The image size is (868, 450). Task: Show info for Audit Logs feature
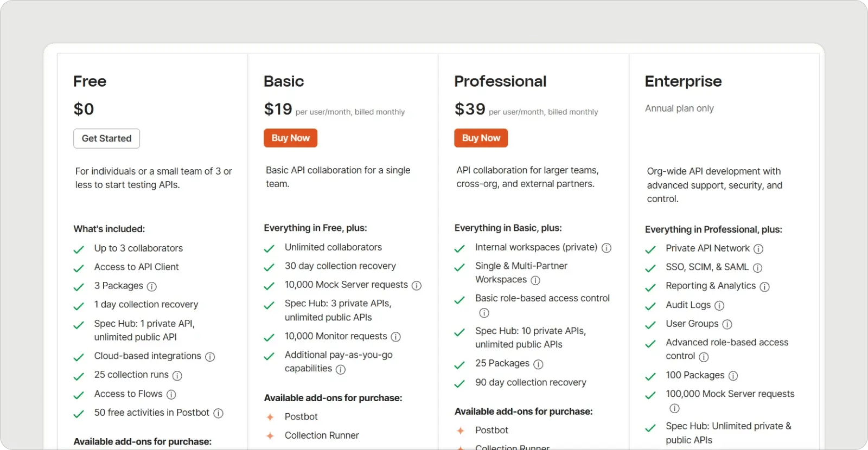click(x=719, y=306)
